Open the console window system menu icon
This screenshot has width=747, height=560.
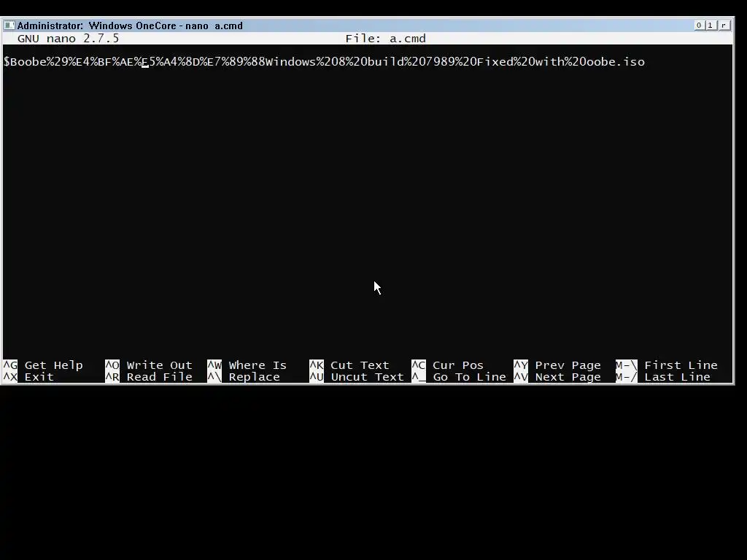tap(9, 26)
